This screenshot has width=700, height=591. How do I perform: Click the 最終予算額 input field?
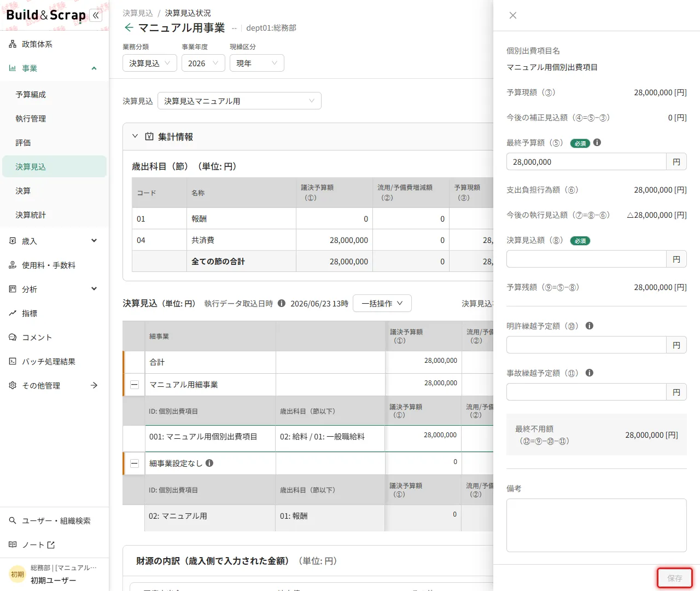tap(586, 162)
